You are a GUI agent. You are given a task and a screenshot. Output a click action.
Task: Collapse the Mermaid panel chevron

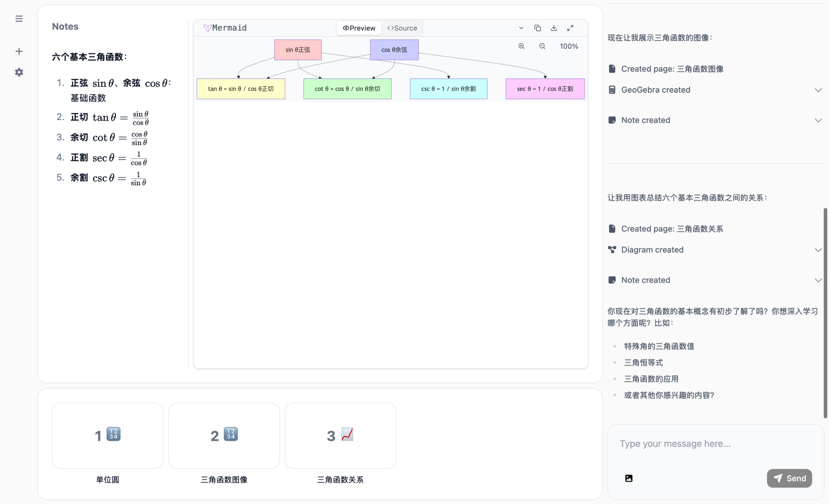pyautogui.click(x=521, y=28)
